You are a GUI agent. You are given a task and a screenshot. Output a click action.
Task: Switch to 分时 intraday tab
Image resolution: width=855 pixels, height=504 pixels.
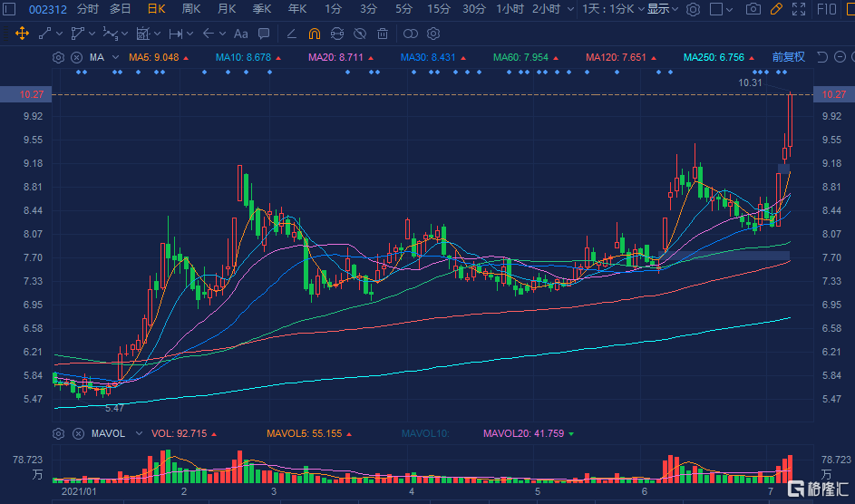pos(88,9)
